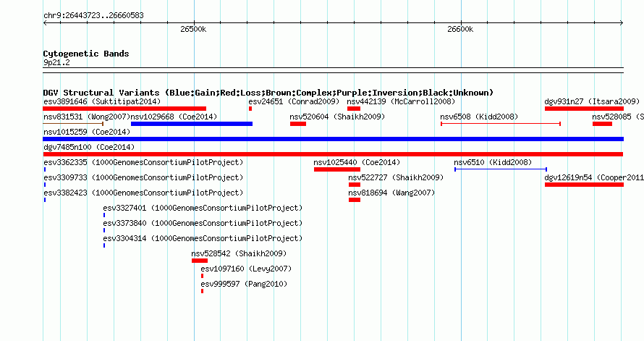Select the red esv3891646 loss bar
Viewport: 644px width, 341px height.
pyautogui.click(x=124, y=109)
